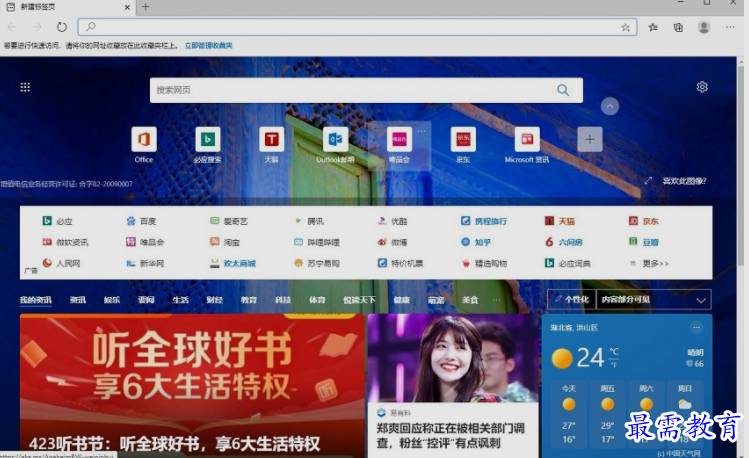Open the 优酷 site link
Screen dimensions: 749x458
[393, 221]
